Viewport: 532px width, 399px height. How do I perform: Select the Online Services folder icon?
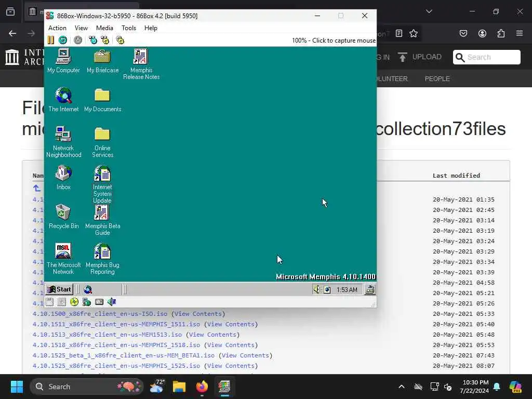coord(102,142)
